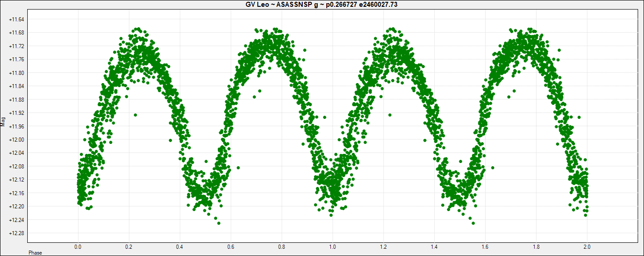
Task: Click the +11.88 magnitude tick label
Action: point(17,100)
